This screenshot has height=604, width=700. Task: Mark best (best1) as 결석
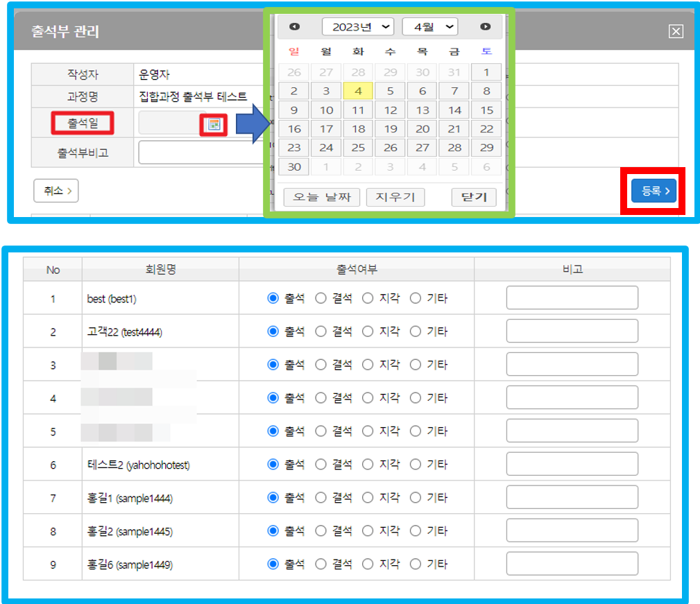pos(321,298)
